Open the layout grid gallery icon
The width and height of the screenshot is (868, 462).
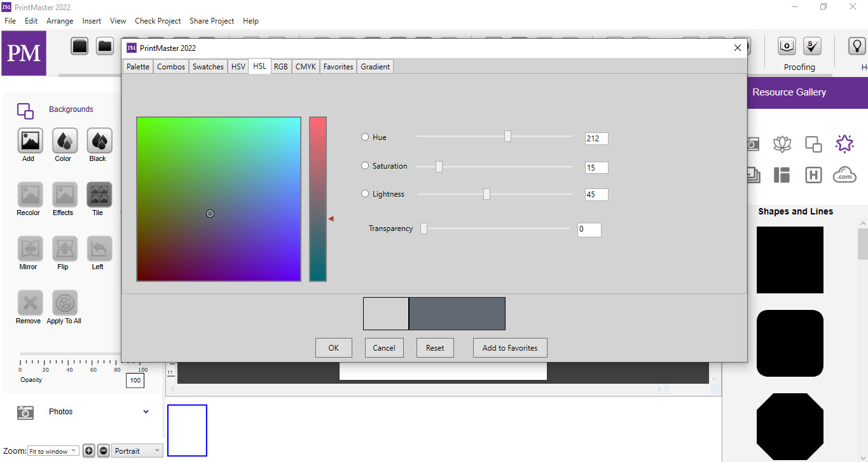782,175
